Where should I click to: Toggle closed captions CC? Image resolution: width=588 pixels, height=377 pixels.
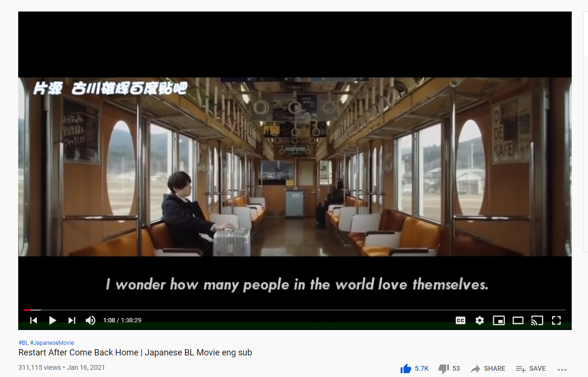click(461, 320)
